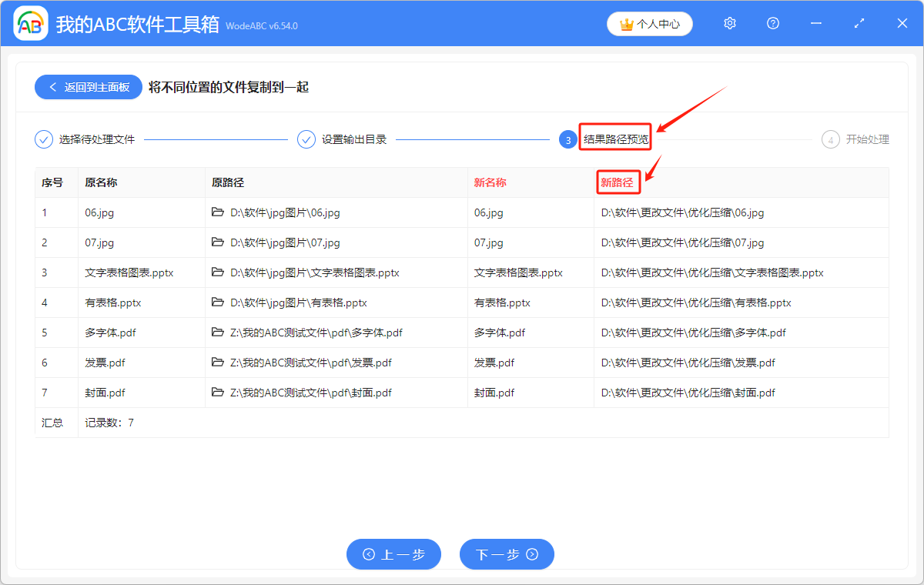Click the ABC toolbox logo icon
This screenshot has height=585, width=924.
pos(31,23)
